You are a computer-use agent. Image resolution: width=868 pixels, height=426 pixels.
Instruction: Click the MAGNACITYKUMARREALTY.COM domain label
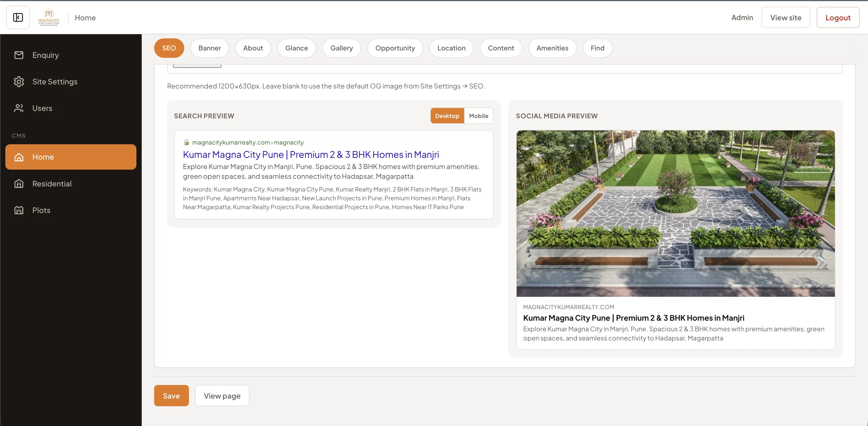pyautogui.click(x=569, y=307)
